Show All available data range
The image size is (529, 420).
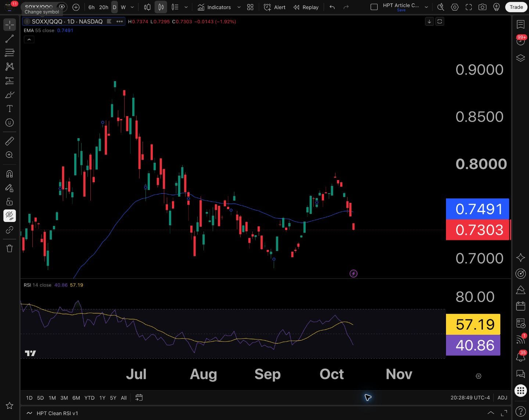point(124,398)
